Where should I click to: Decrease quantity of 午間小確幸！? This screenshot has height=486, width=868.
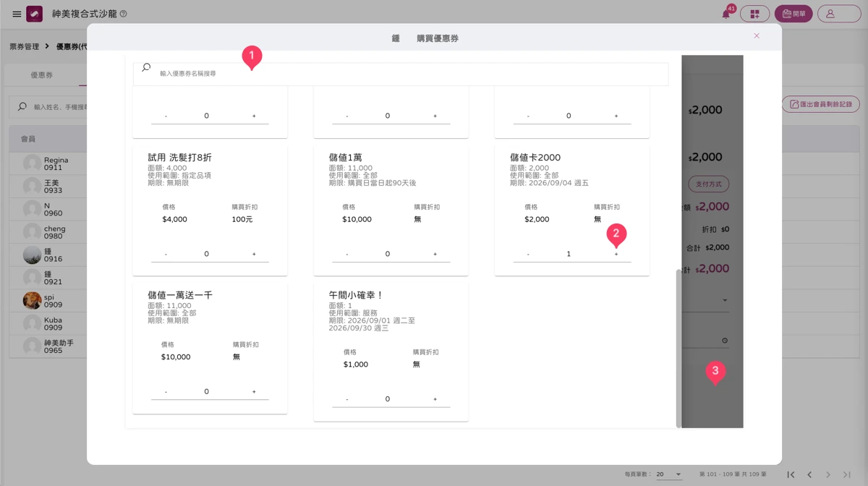[346, 399]
